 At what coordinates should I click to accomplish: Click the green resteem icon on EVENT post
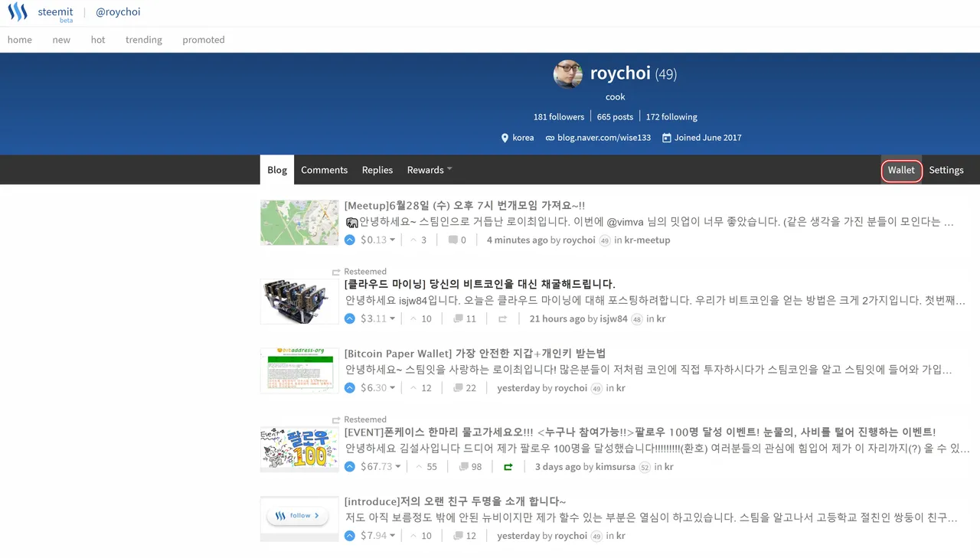(508, 466)
